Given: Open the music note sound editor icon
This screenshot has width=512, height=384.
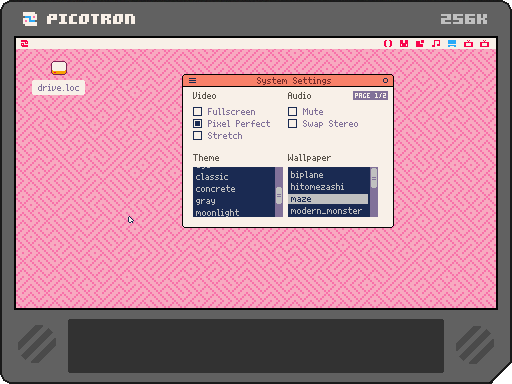Looking at the screenshot, I should pos(436,43).
